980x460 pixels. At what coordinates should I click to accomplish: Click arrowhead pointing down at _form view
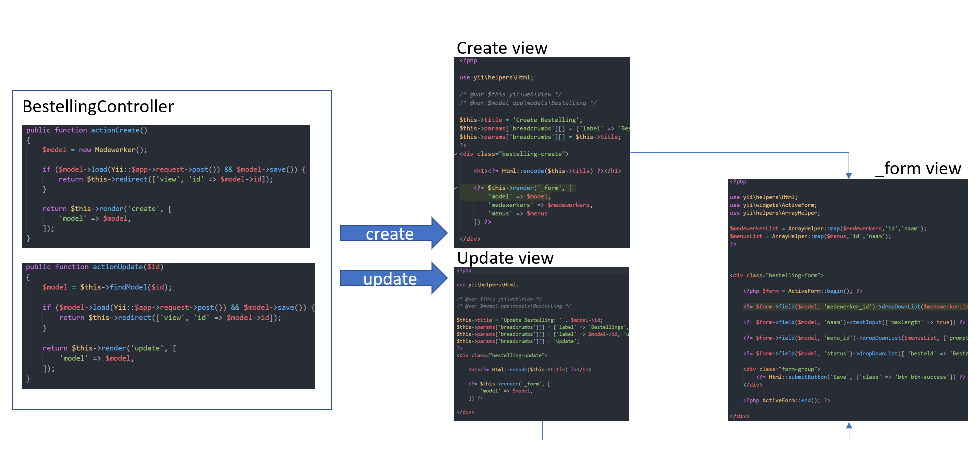(849, 175)
